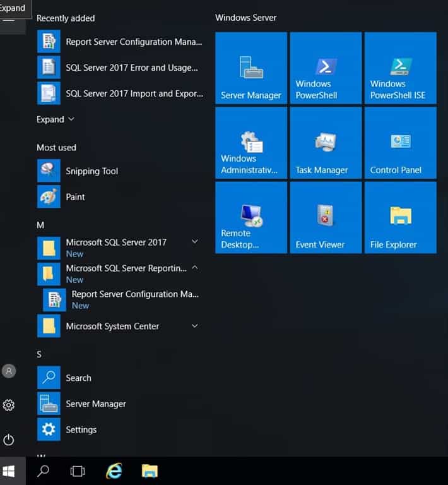Click 'Microsoft System Center' folder name

[112, 326]
